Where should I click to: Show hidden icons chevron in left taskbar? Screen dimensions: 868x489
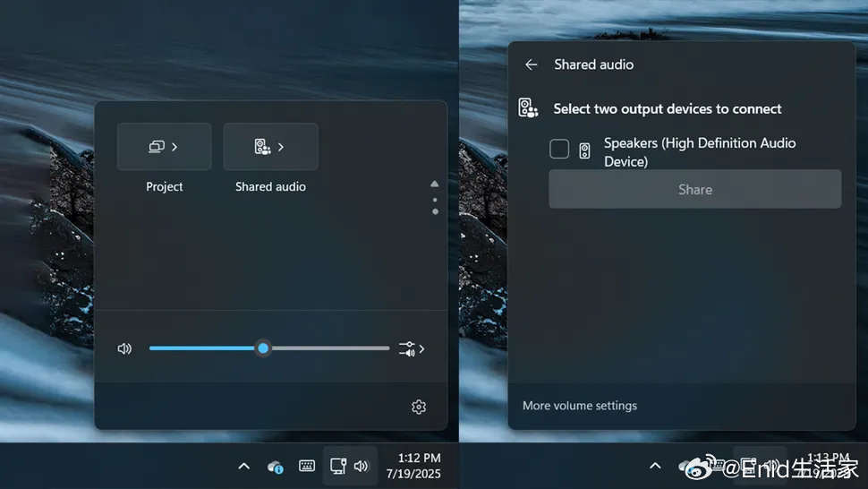tap(243, 467)
